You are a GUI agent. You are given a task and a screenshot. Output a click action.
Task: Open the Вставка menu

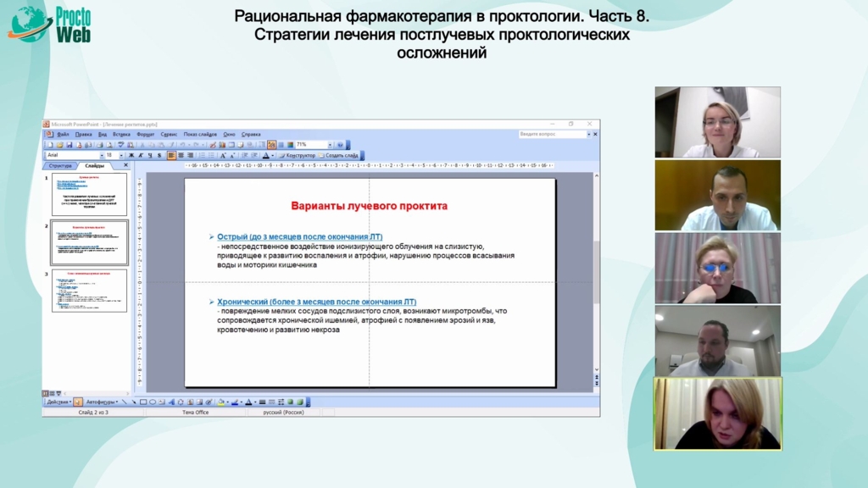(x=121, y=134)
